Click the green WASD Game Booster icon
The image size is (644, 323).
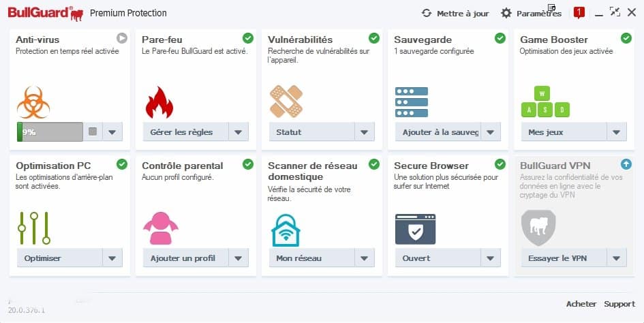coord(545,102)
